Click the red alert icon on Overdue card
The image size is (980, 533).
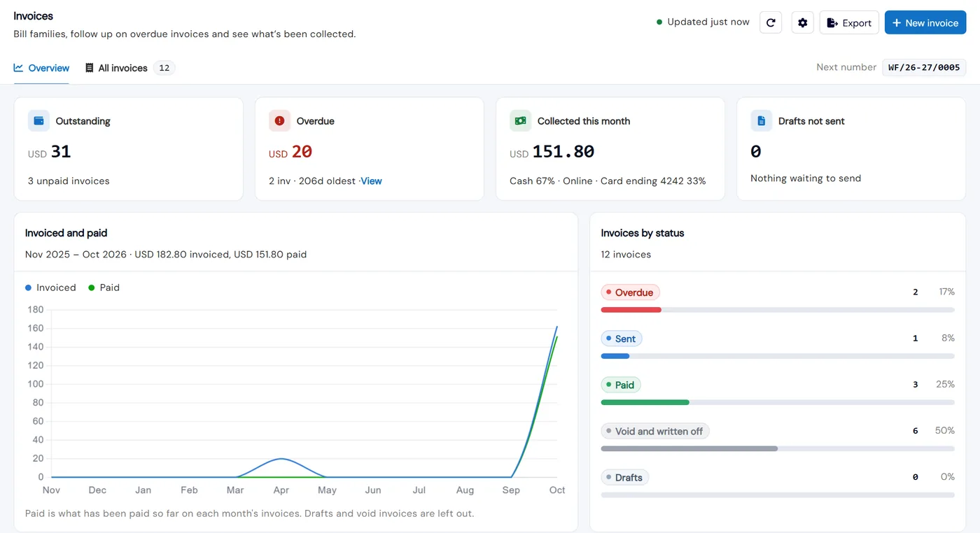[280, 121]
